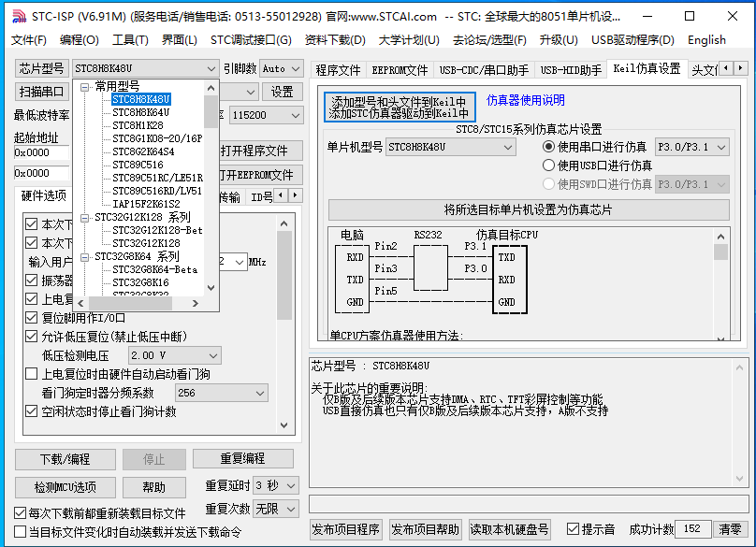Click English in the menu bar
756x547 pixels.
click(x=706, y=40)
